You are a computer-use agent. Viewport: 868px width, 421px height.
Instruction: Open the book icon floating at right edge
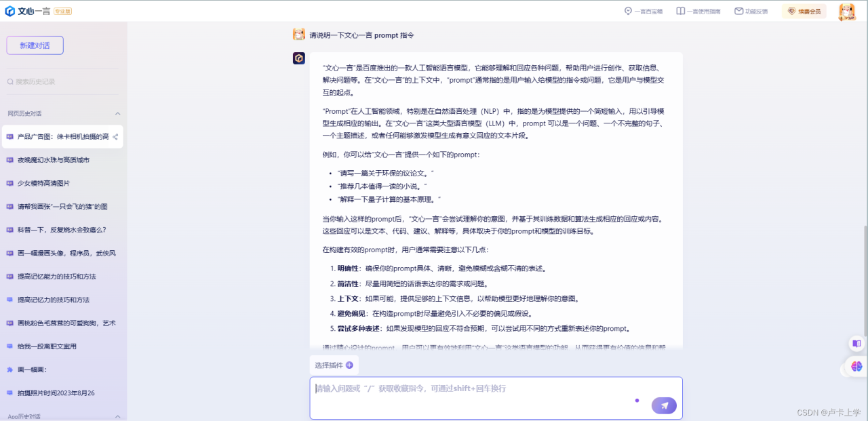click(x=856, y=344)
